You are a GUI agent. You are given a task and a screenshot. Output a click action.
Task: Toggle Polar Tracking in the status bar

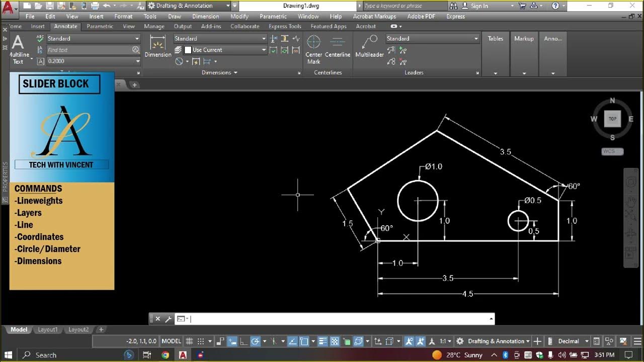pyautogui.click(x=255, y=341)
